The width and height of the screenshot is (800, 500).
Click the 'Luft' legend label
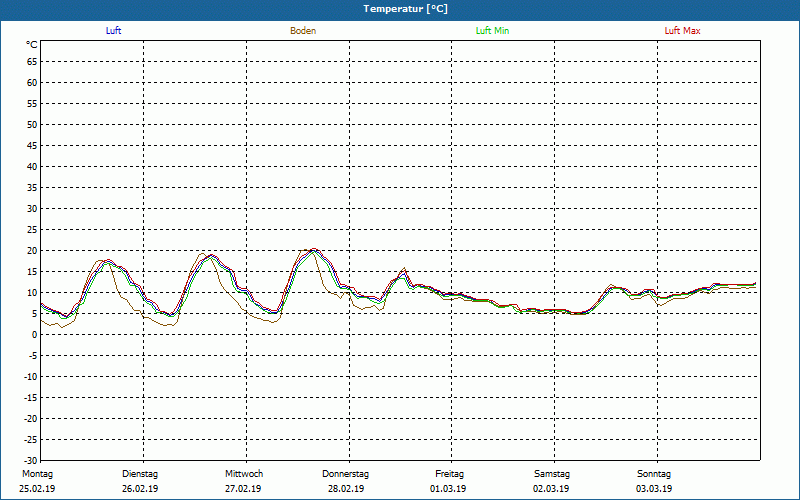click(x=113, y=31)
